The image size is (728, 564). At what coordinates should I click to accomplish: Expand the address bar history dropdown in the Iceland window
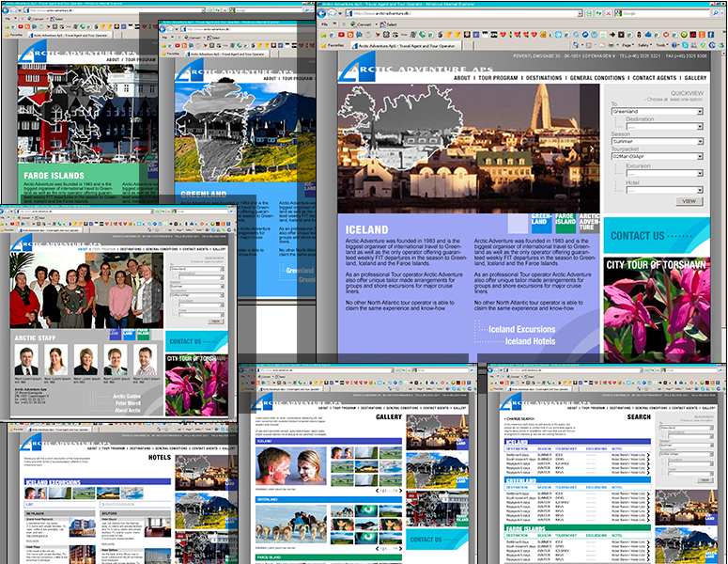click(580, 13)
